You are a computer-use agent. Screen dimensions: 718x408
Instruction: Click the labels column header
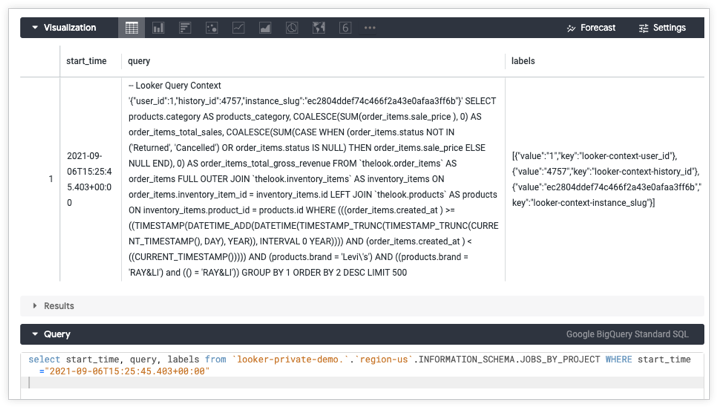pos(523,61)
